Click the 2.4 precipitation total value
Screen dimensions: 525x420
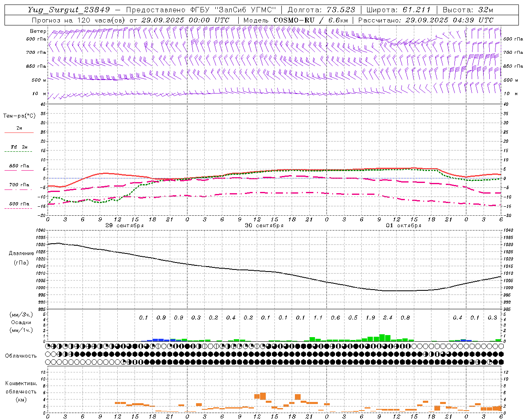click(388, 317)
